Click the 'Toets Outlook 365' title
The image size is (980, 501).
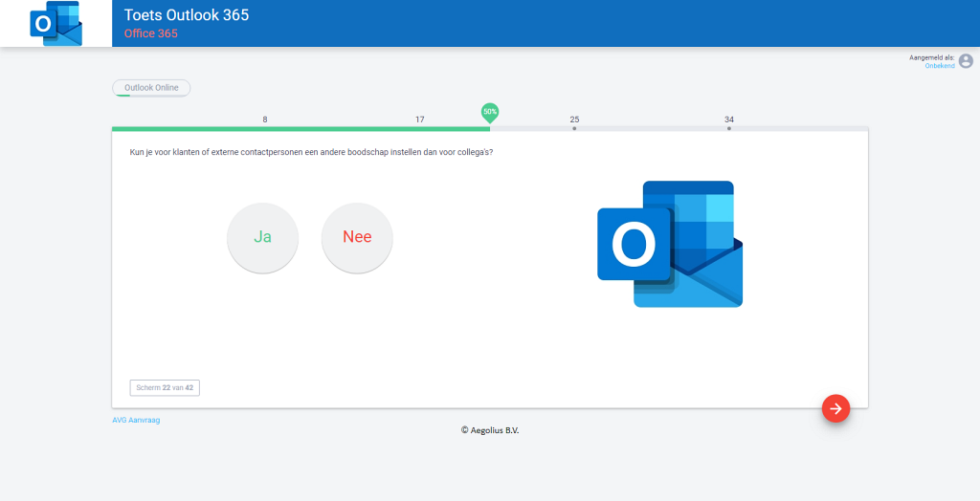187,15
